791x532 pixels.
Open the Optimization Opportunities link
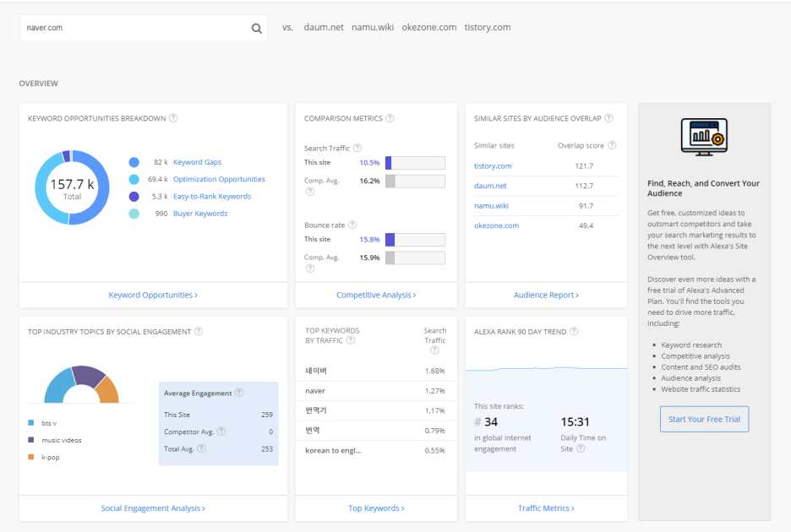pos(219,179)
